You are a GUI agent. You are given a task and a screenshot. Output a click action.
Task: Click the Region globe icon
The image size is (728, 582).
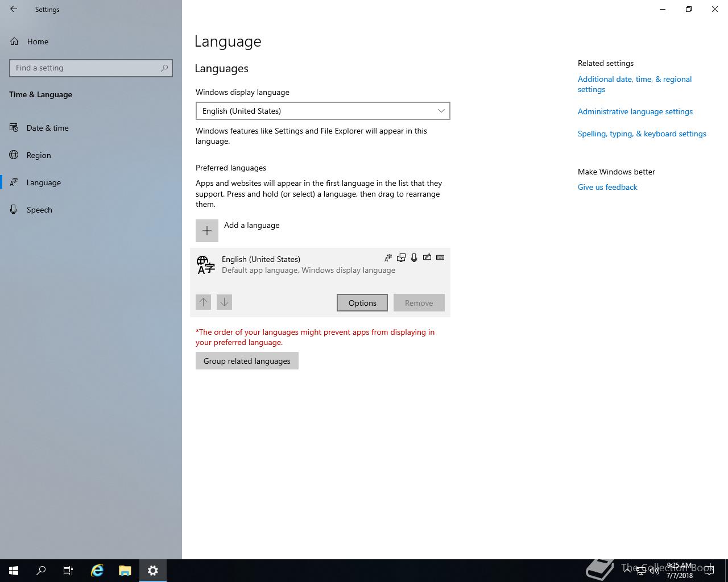(14, 155)
